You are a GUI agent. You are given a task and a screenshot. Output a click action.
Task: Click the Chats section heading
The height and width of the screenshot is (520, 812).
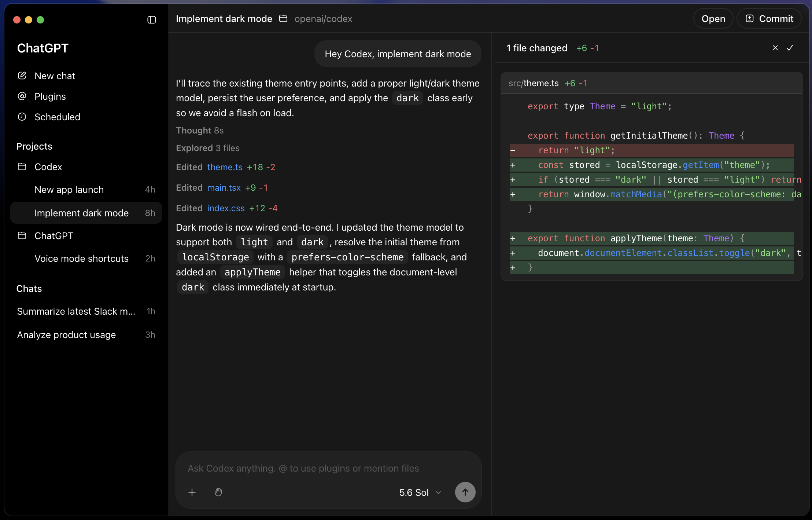(29, 289)
